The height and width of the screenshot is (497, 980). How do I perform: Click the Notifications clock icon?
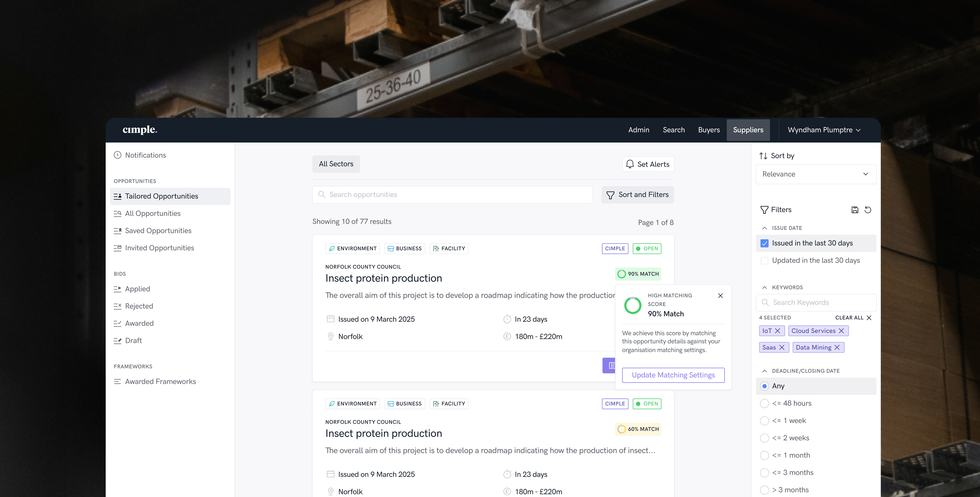point(118,155)
